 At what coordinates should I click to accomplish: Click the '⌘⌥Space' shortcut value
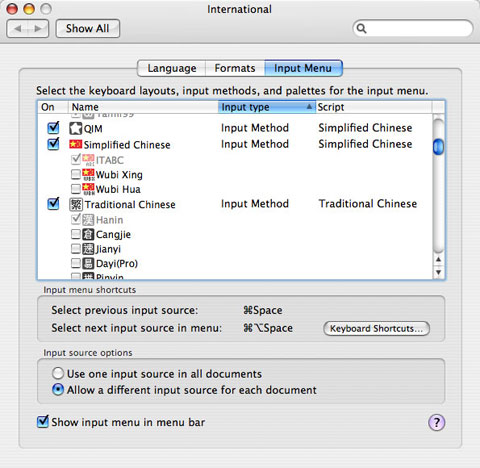click(x=268, y=328)
